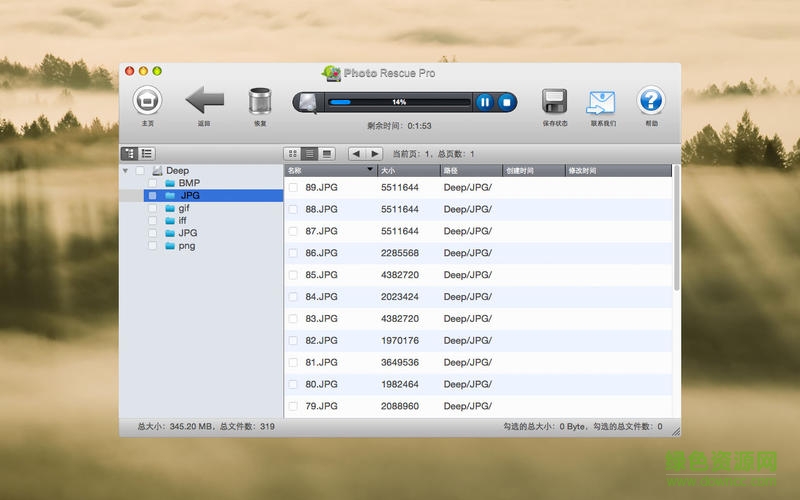Go back with the left arrow icon
Screen dimensions: 800x500
pyautogui.click(x=205, y=101)
